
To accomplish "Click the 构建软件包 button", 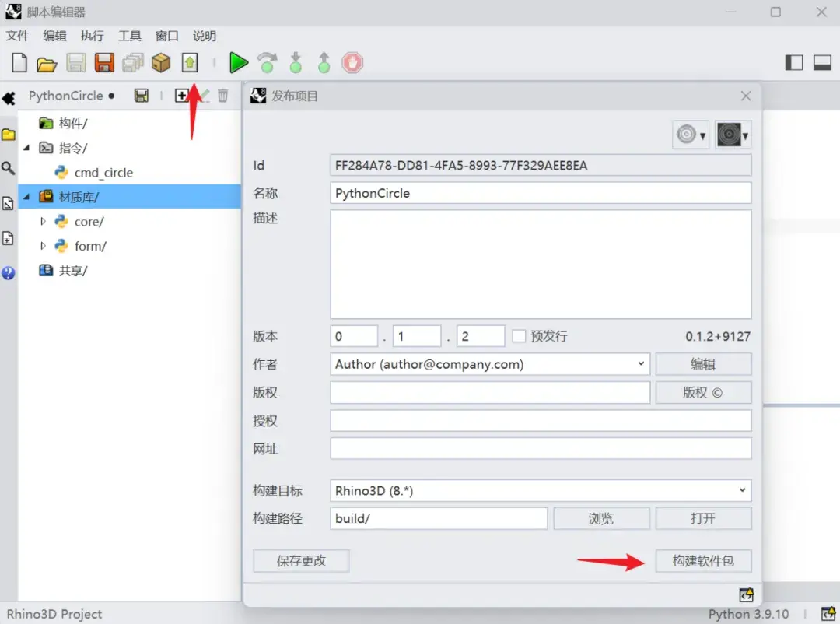I will 702,560.
